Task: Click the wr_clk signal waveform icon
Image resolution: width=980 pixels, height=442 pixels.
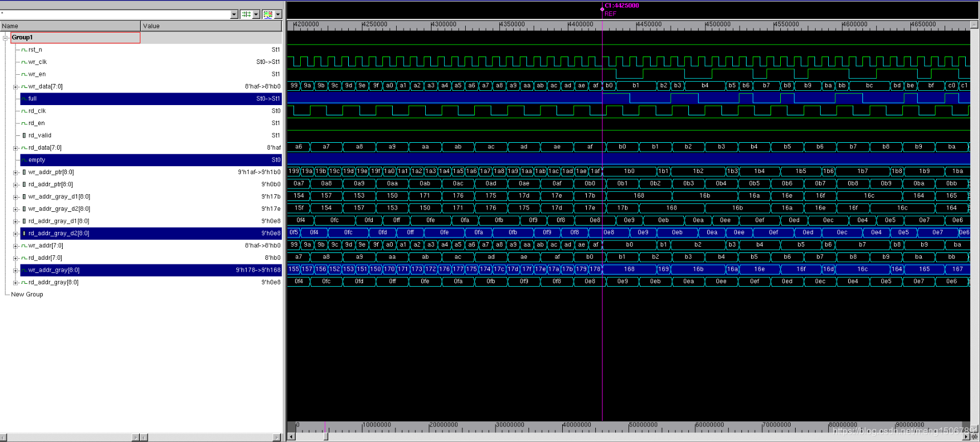Action: coord(24,62)
